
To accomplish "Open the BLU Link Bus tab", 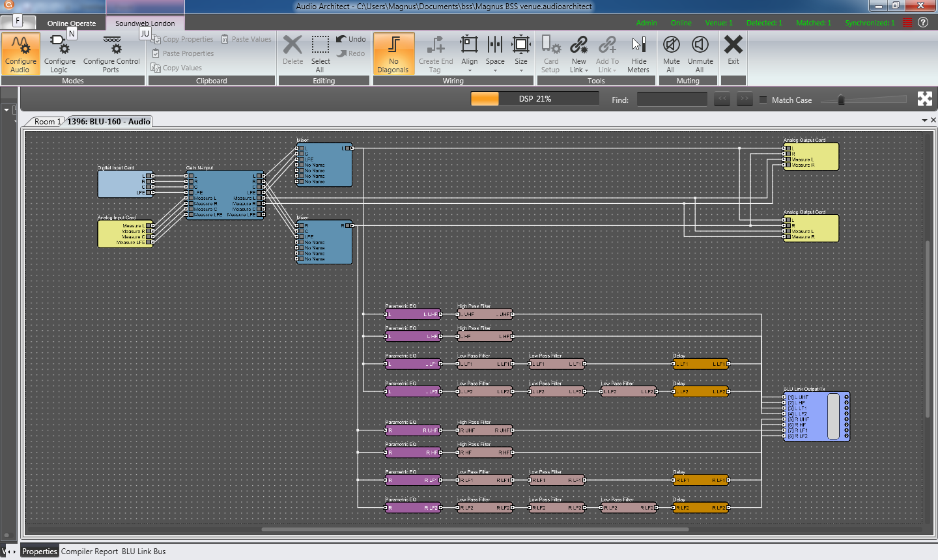I will pos(144,552).
